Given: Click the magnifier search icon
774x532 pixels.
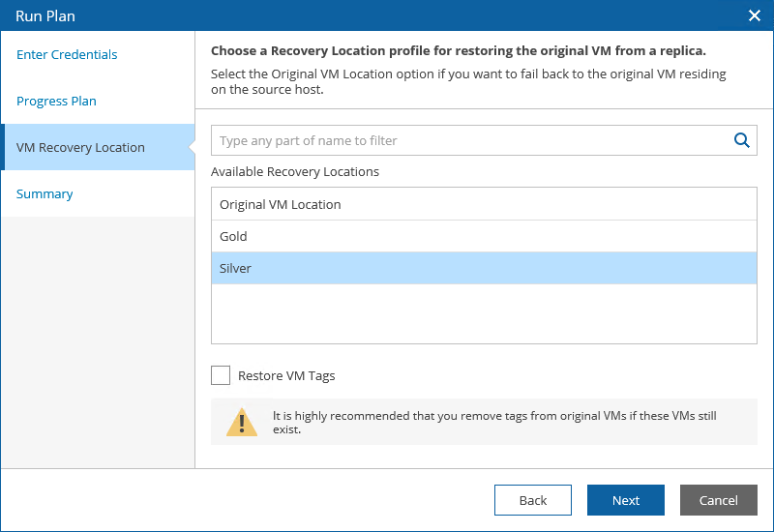Looking at the screenshot, I should tap(742, 140).
